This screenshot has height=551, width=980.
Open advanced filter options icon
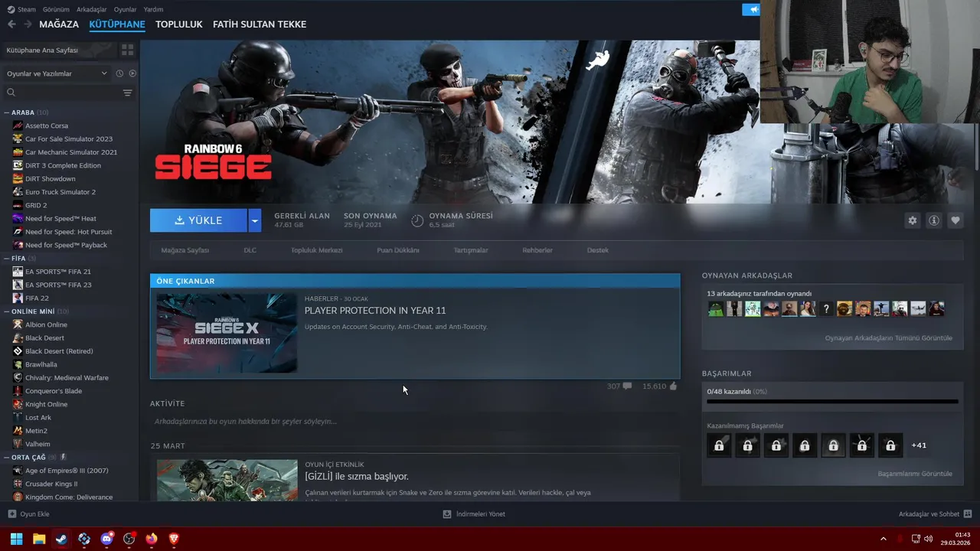pyautogui.click(x=128, y=93)
